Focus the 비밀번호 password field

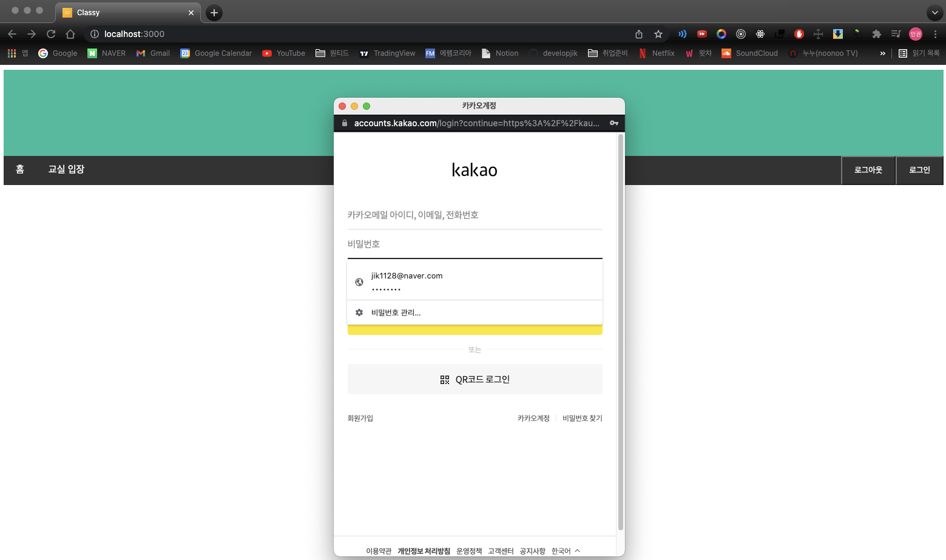(x=475, y=244)
